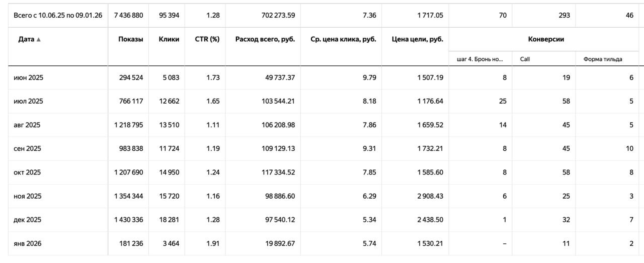This screenshot has height=263, width=644.
Task: Click Ср. цена клика, руб. header
Action: click(343, 39)
